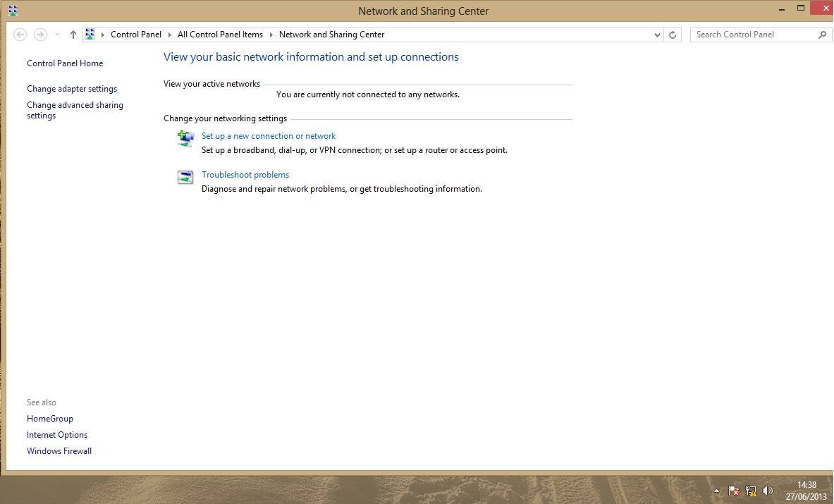Click the 'Change your networking settings' heading

coord(225,118)
